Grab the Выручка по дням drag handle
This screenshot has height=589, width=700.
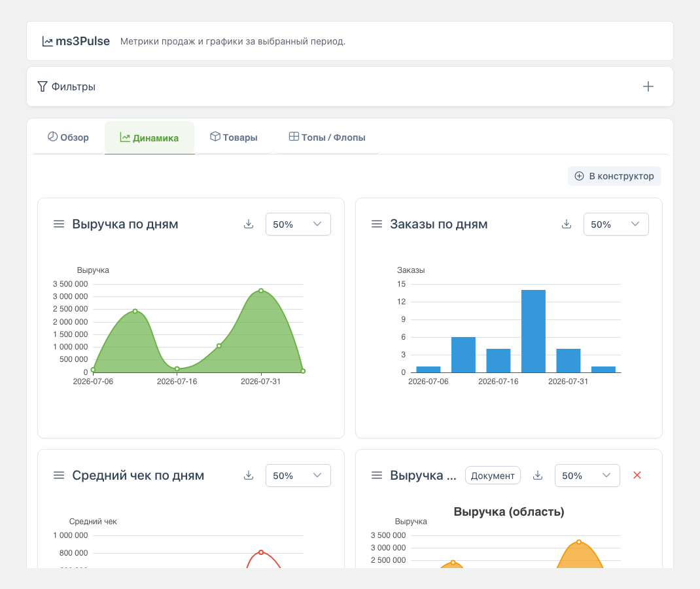(x=59, y=224)
